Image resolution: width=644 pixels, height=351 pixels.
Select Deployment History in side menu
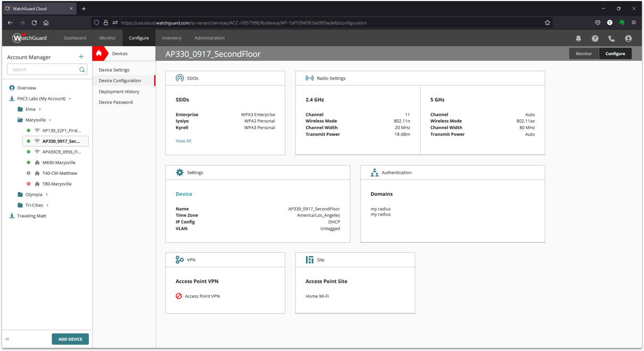[119, 92]
